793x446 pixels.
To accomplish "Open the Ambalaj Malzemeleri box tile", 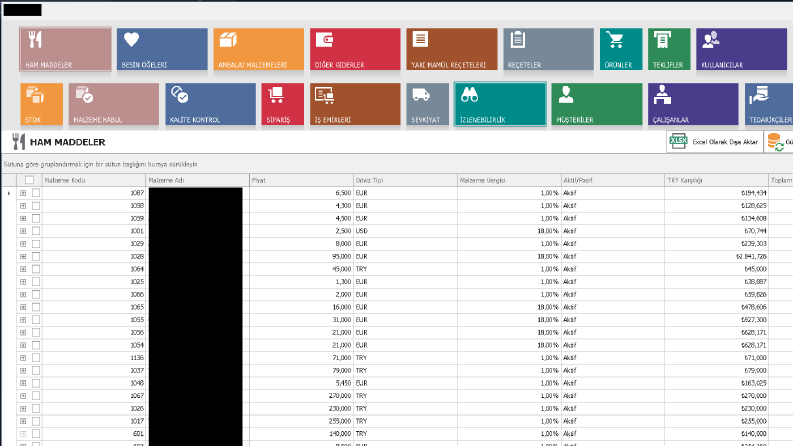I will [258, 49].
